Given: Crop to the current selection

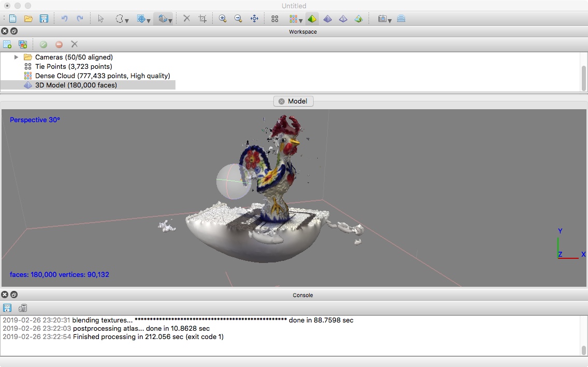Looking at the screenshot, I should (202, 19).
